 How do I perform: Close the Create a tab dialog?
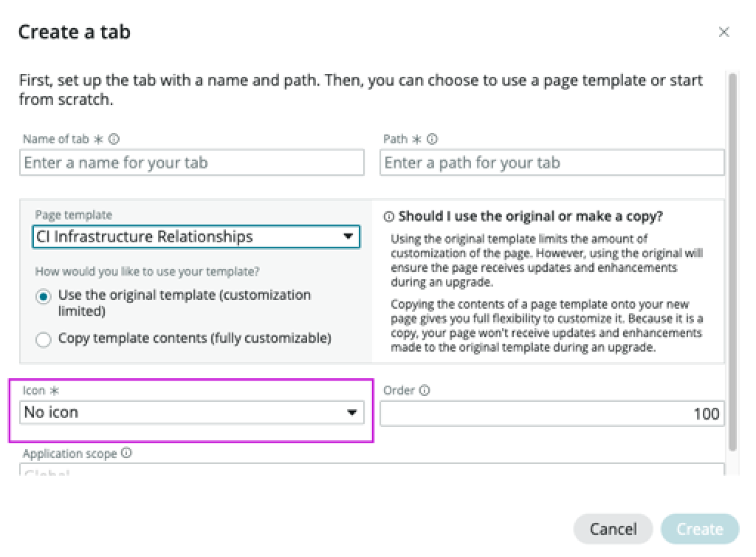click(x=724, y=32)
